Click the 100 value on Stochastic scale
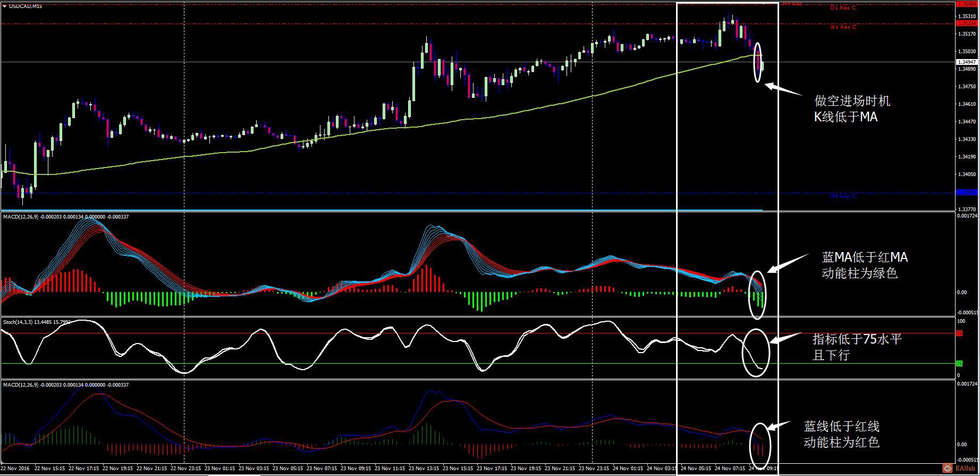 961,321
